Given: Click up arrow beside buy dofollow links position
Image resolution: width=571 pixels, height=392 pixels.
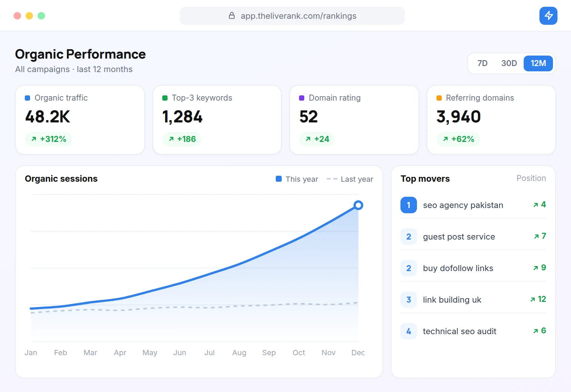Looking at the screenshot, I should tap(536, 268).
